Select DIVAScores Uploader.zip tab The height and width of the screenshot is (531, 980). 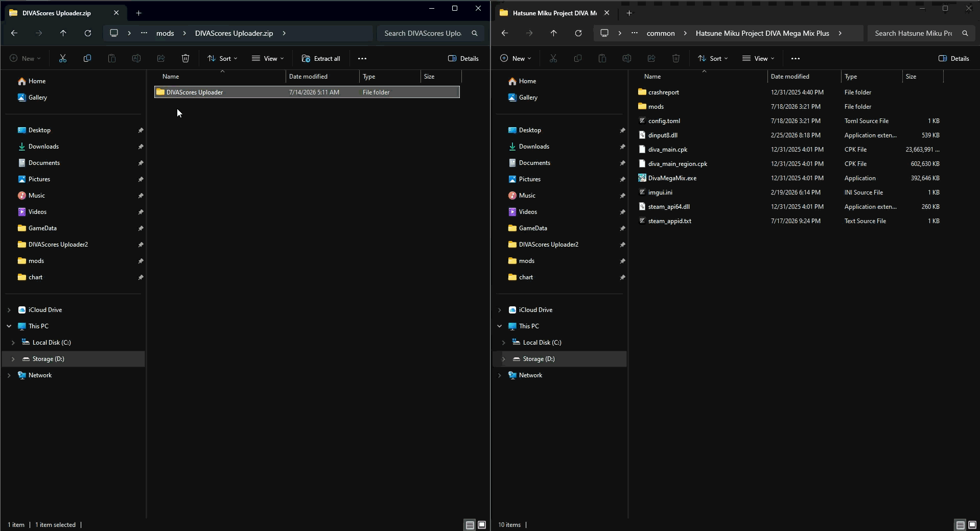[x=65, y=13]
